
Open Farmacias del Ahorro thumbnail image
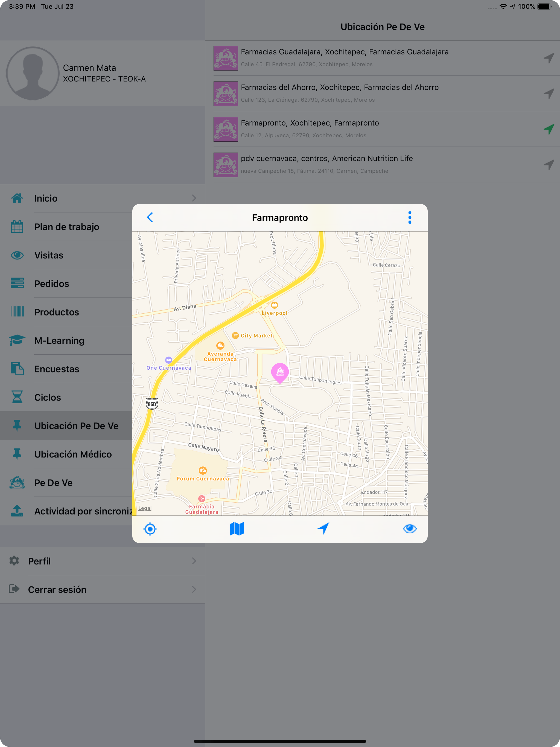coord(226,94)
